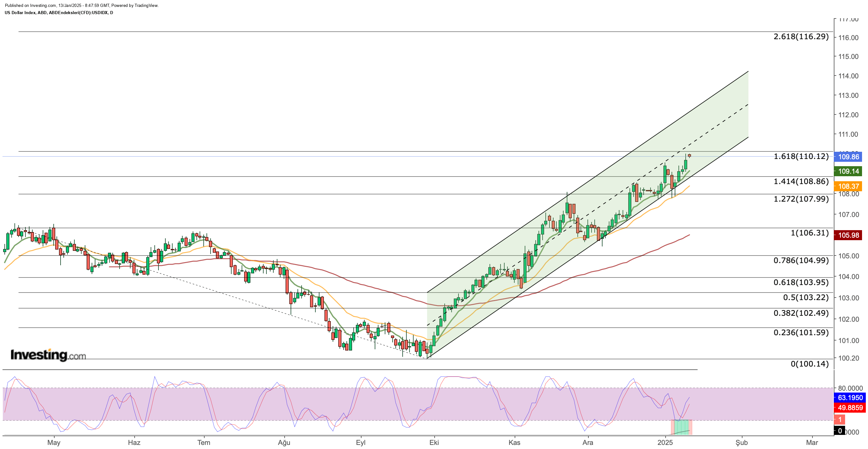Click the 2.618(116.29) Fibonacci level label
Image resolution: width=868 pixels, height=449 pixels.
coord(801,36)
